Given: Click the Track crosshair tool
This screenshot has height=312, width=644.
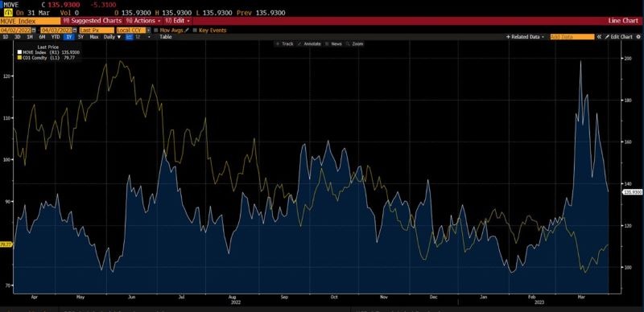Looking at the screenshot, I should pyautogui.click(x=285, y=43).
